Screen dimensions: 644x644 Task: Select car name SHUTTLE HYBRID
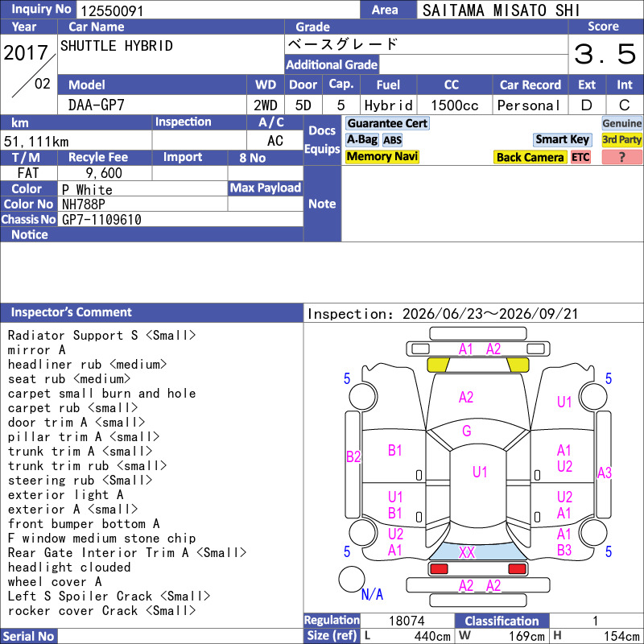coord(117,46)
